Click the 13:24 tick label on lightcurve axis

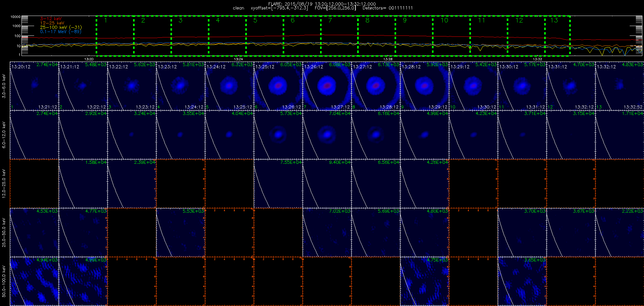pos(238,59)
